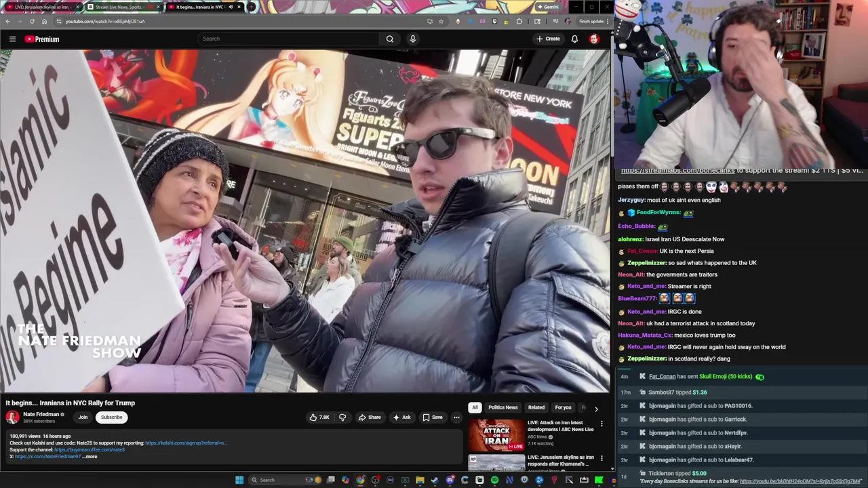Click the FoodForWyrms chat username
The image size is (868, 488).
(x=658, y=213)
